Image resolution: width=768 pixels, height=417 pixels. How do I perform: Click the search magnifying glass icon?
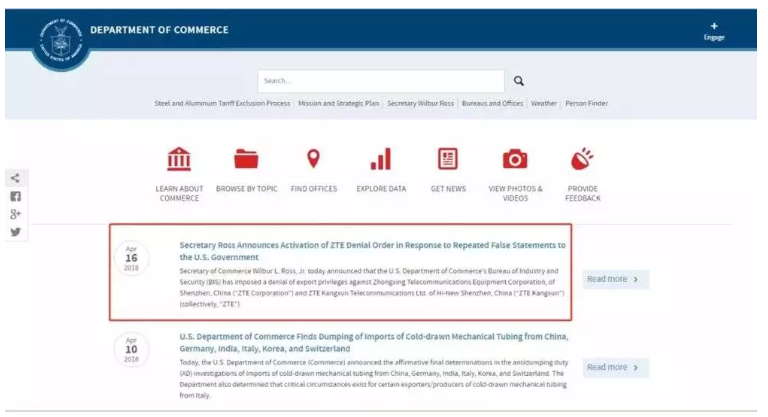click(518, 81)
